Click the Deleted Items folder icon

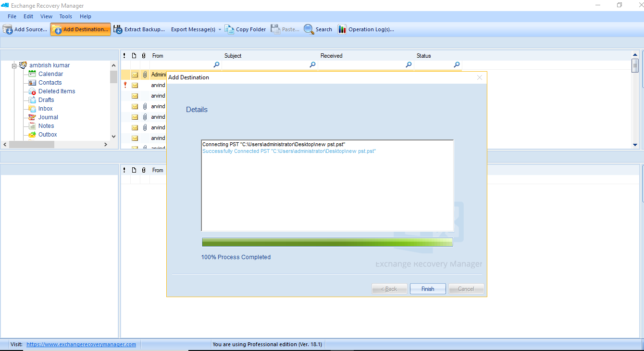pyautogui.click(x=32, y=91)
